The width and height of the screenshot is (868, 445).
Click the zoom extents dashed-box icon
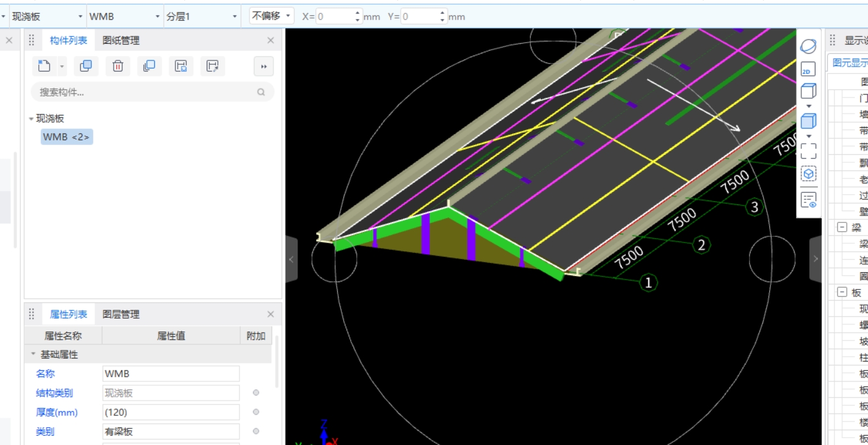(808, 151)
